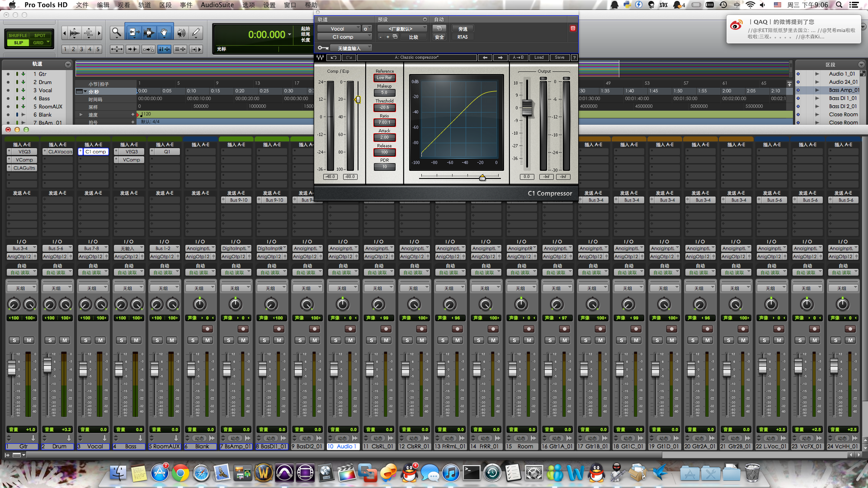Open the Waves help question mark
This screenshot has height=488, width=868.
pos(574,57)
